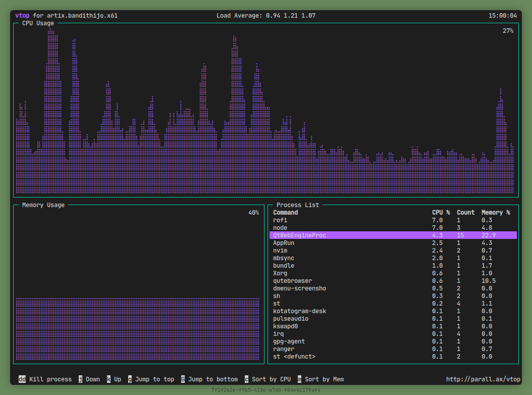Click the Memory Usage panel title
This screenshot has width=532, height=395.
42,205
